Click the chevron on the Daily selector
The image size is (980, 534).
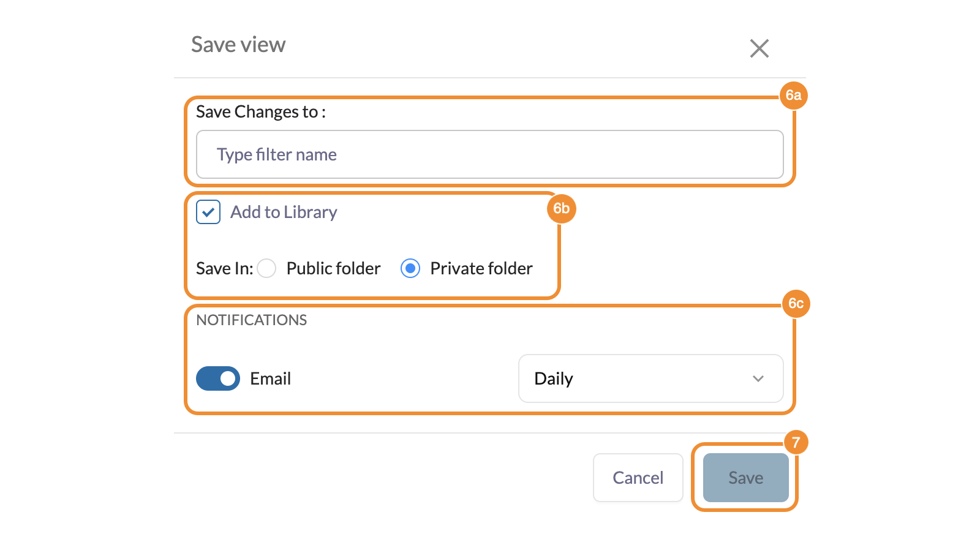[x=758, y=378]
